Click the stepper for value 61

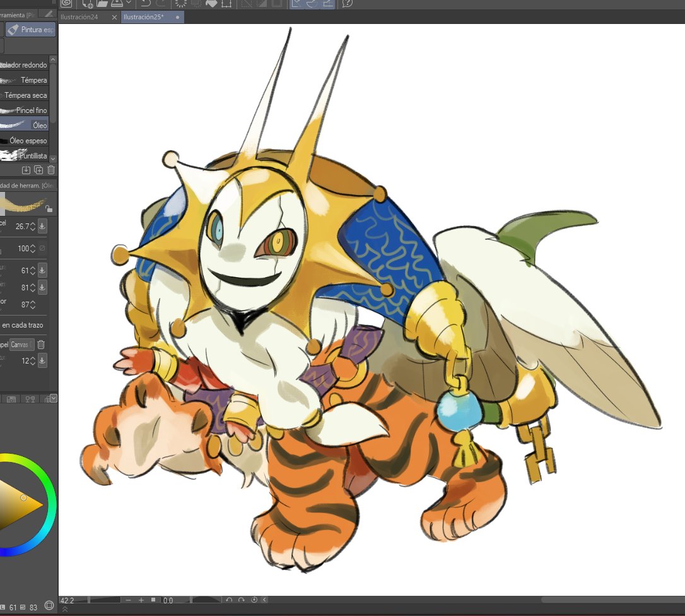coord(32,270)
